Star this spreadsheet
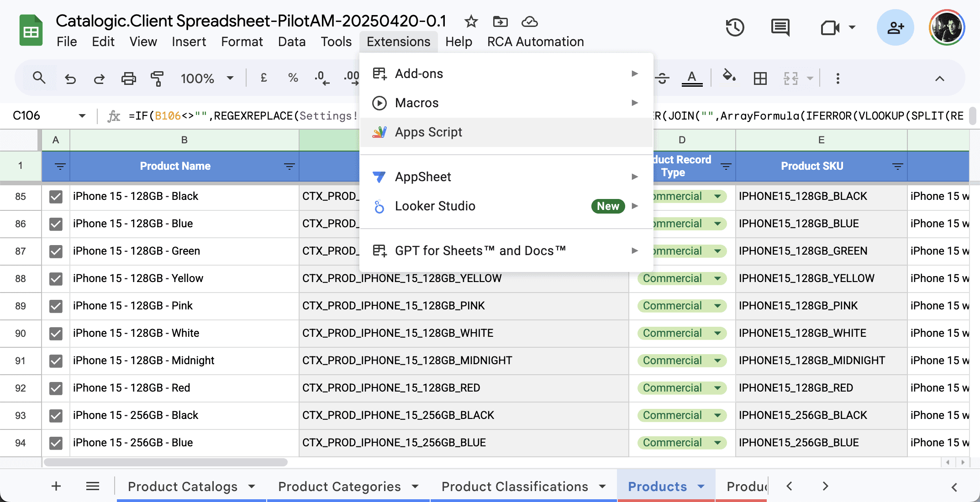Screen dimensions: 980x502 [x=471, y=21]
